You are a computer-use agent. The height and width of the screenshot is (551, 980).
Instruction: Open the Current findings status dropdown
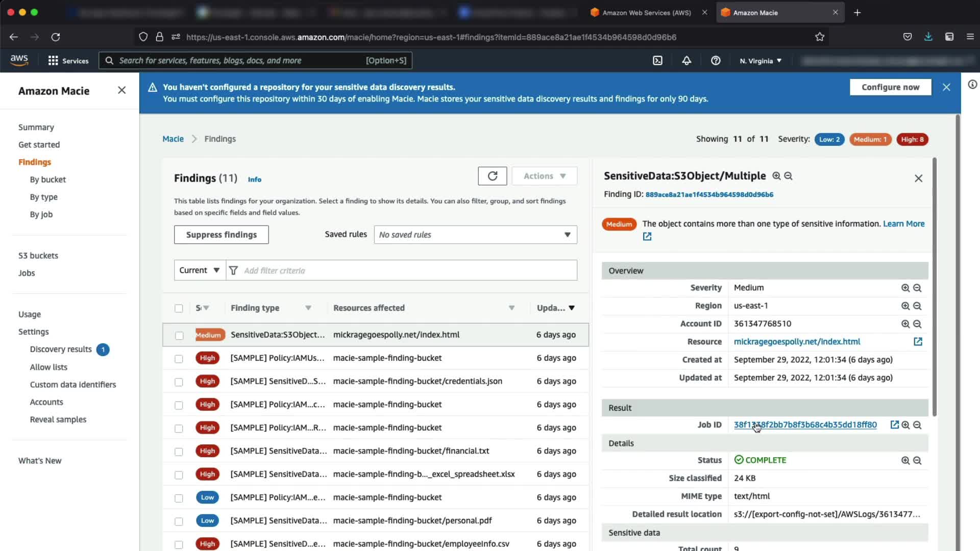(200, 270)
